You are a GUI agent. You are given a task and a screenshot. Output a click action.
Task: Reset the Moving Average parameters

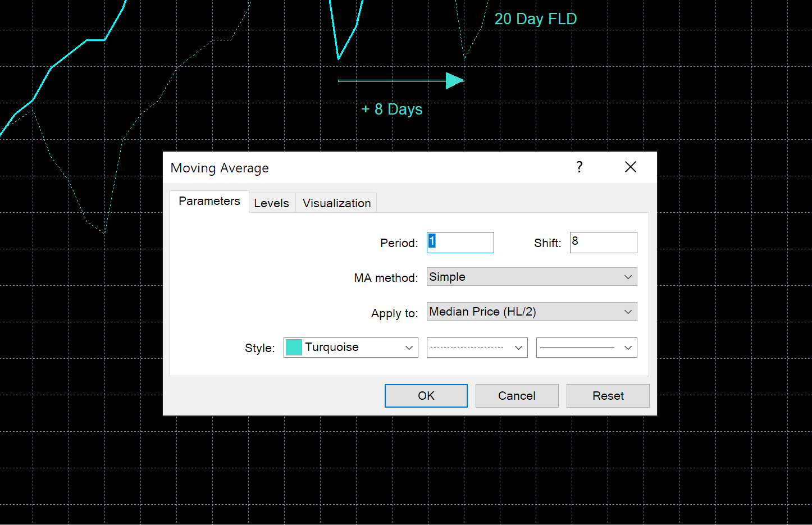(x=608, y=395)
